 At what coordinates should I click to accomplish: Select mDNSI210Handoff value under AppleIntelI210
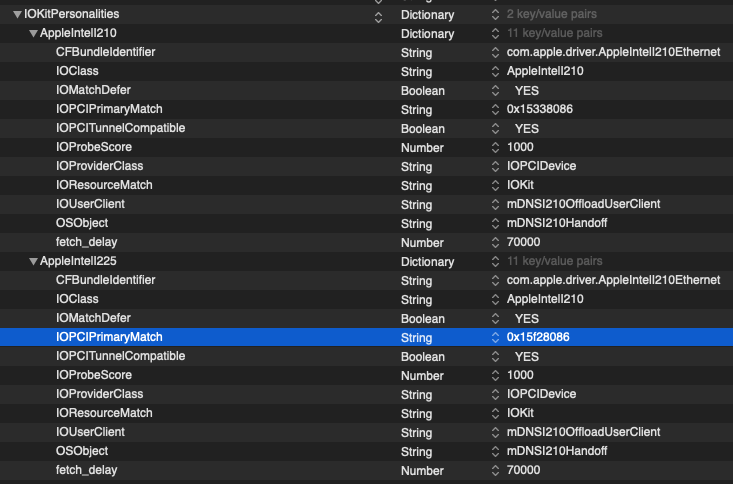(x=557, y=224)
